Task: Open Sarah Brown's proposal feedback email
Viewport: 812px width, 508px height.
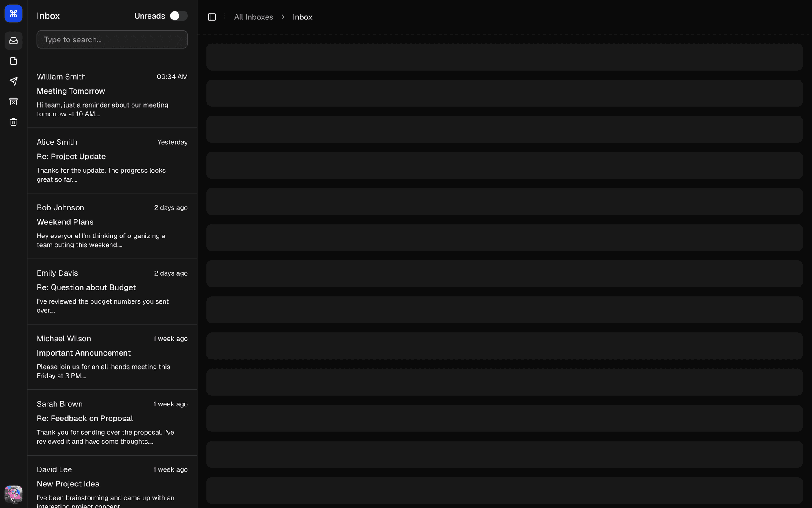Action: (x=112, y=422)
